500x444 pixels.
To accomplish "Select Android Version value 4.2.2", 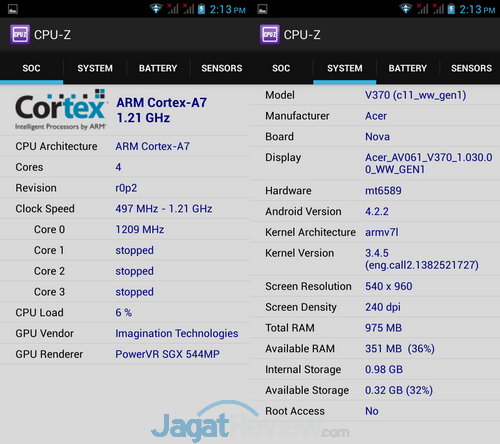I will click(377, 211).
